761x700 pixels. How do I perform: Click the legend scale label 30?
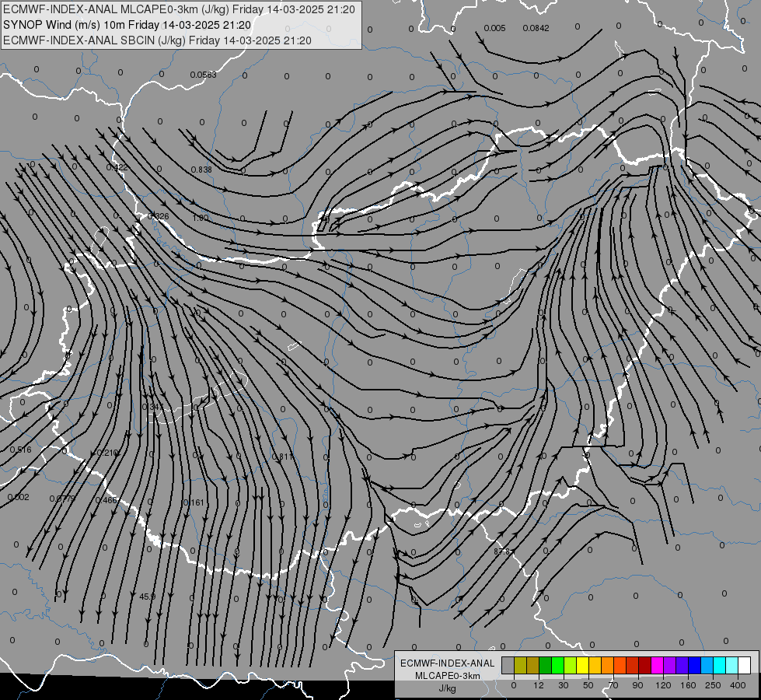click(x=564, y=685)
